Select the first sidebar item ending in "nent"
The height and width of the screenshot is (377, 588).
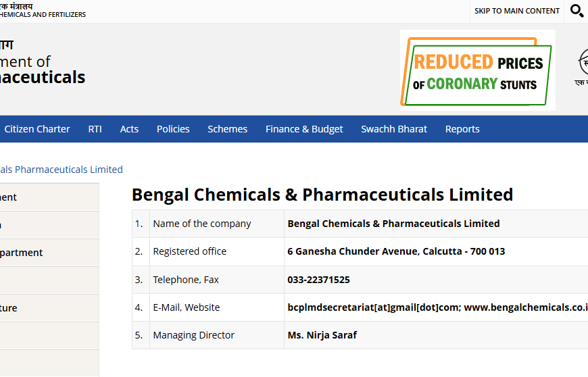tap(49, 197)
